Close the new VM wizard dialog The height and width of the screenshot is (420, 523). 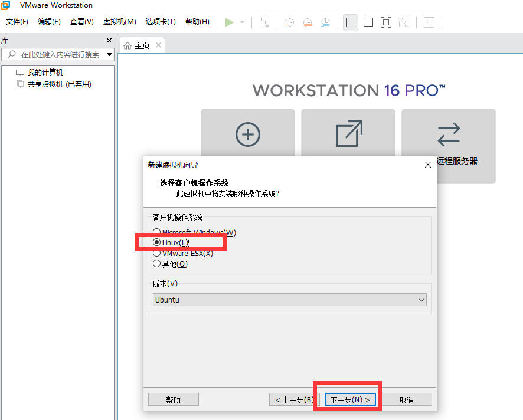tap(428, 165)
